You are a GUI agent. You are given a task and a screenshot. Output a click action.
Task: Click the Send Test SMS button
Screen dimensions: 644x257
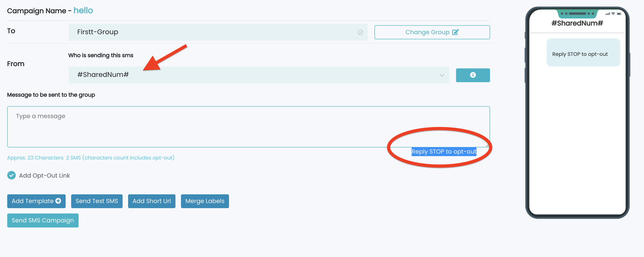[97, 201]
